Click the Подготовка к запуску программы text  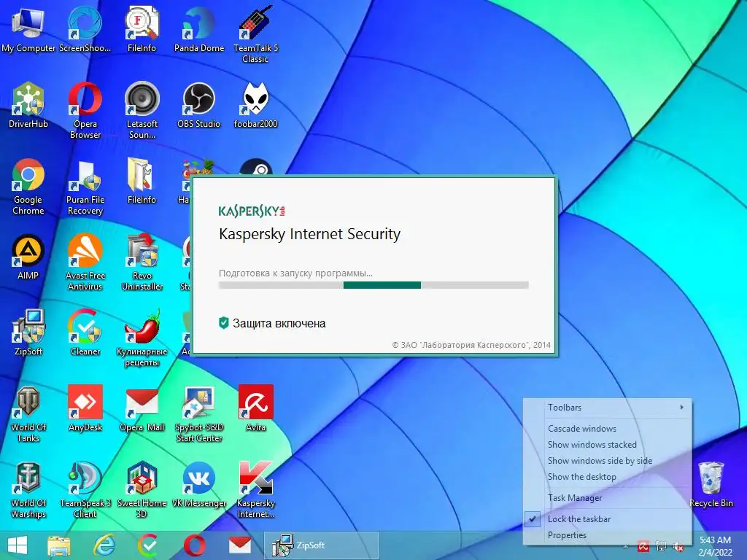(295, 273)
